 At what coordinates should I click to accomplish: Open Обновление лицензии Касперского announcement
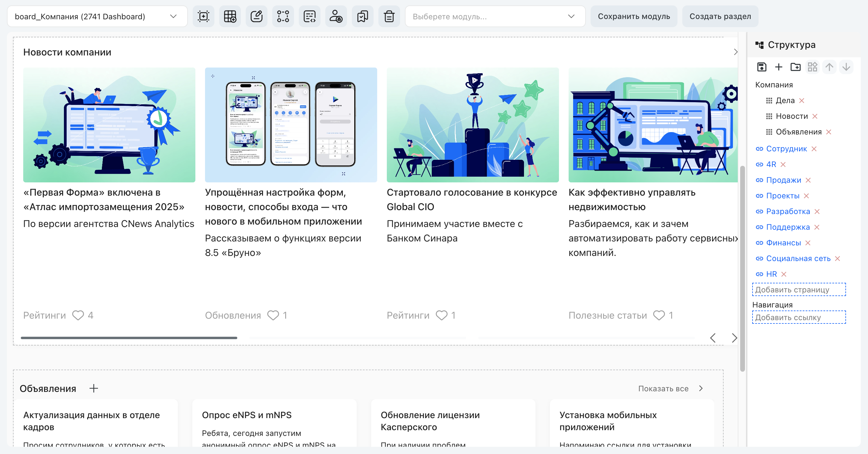pos(453,423)
